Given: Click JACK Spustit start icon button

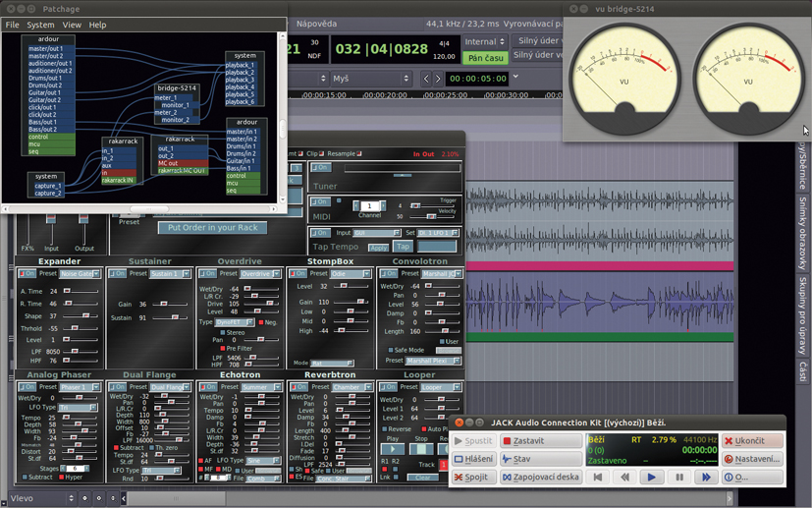Looking at the screenshot, I should (x=473, y=441).
